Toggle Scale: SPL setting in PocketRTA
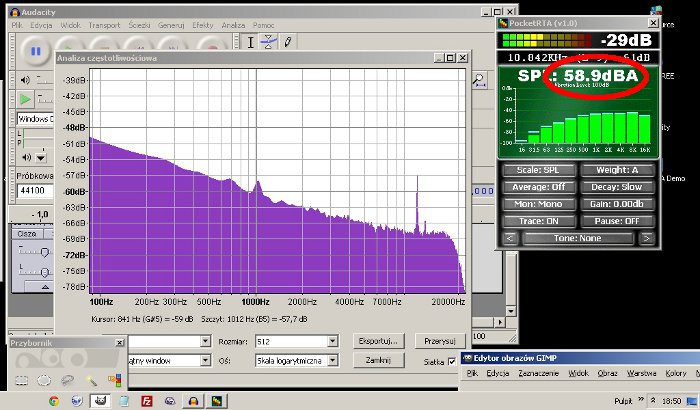Screen dimensions: 700x410 [x=539, y=170]
